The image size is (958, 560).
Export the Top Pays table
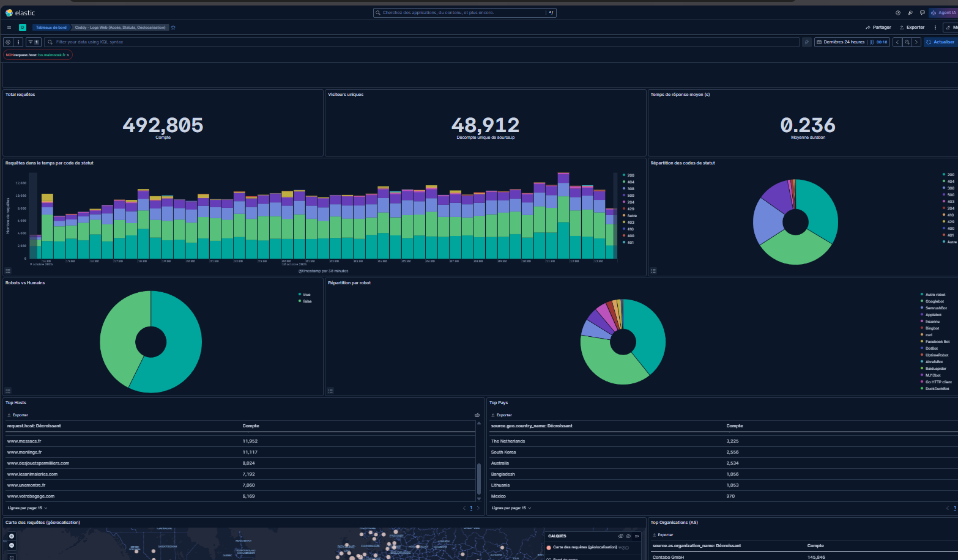[x=502, y=415]
